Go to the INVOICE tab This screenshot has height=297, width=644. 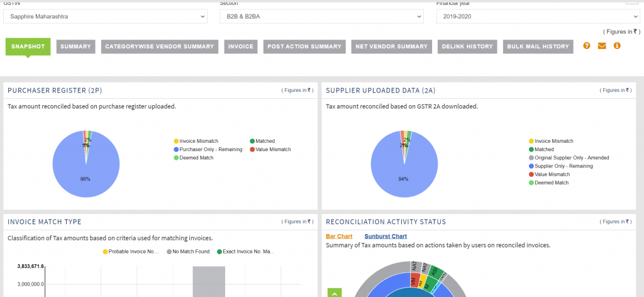point(241,47)
